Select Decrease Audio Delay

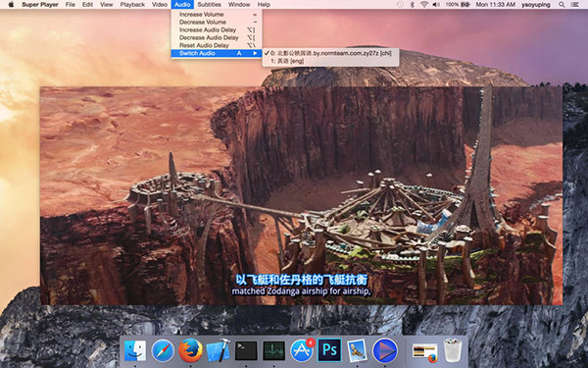pos(217,38)
